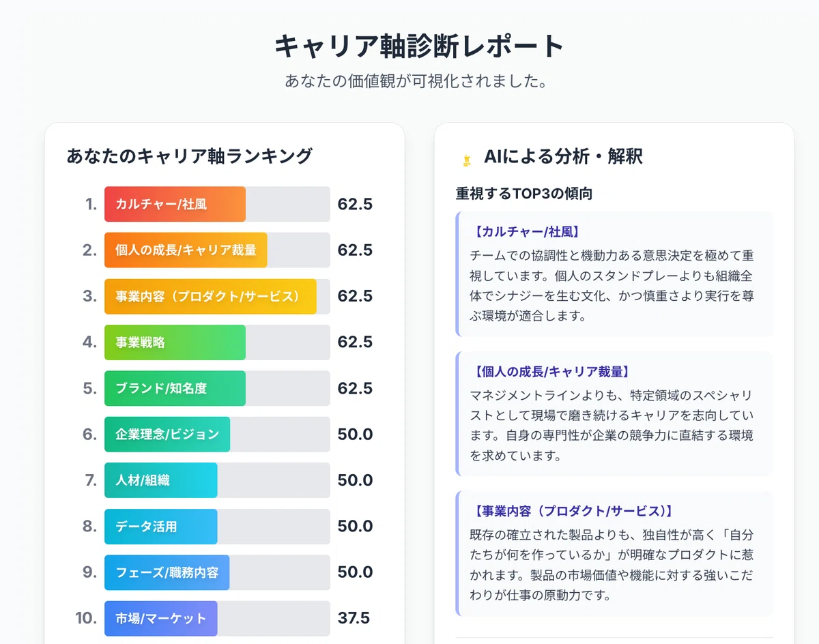Click the rank number 1. label
819x644 pixels.
91,204
